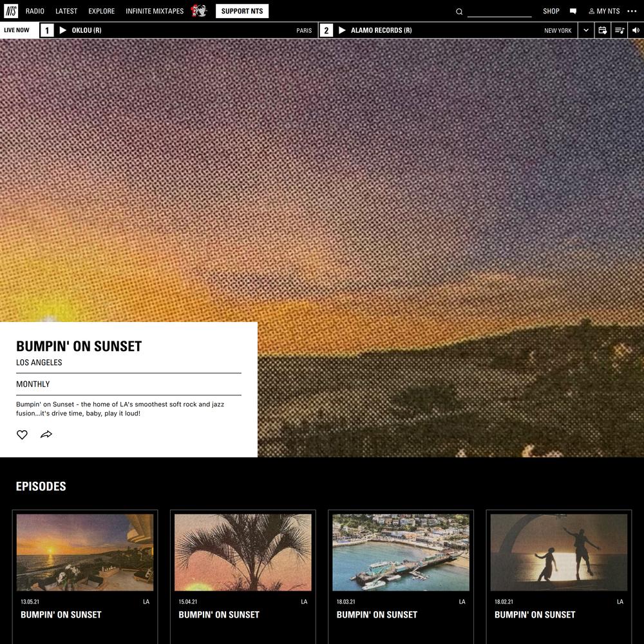Click the Paris location label
644x644 pixels.
coord(304,30)
